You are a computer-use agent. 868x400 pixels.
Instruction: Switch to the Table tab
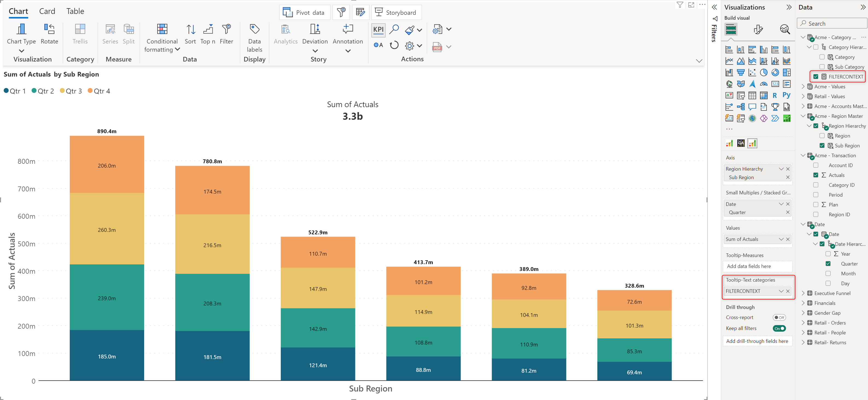[x=75, y=11]
